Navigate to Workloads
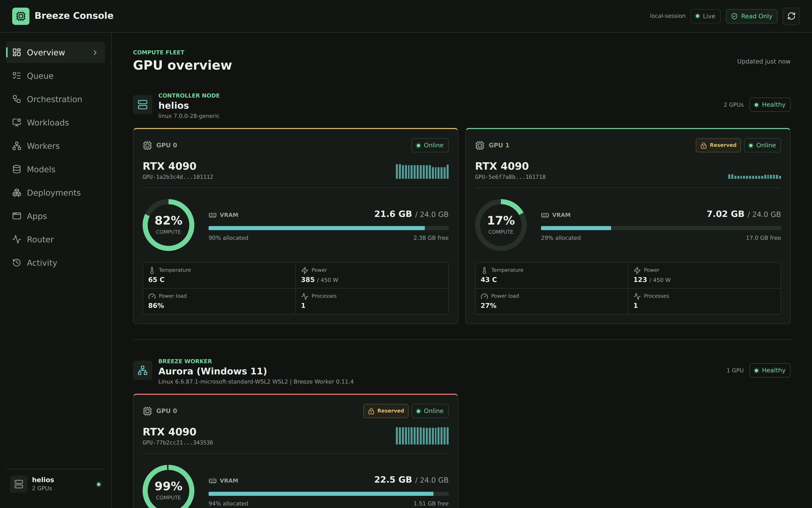This screenshot has width=812, height=508. pyautogui.click(x=56, y=122)
